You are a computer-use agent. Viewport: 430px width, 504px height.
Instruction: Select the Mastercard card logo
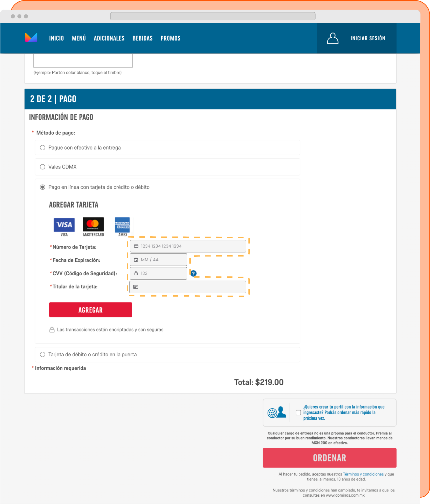click(x=93, y=224)
